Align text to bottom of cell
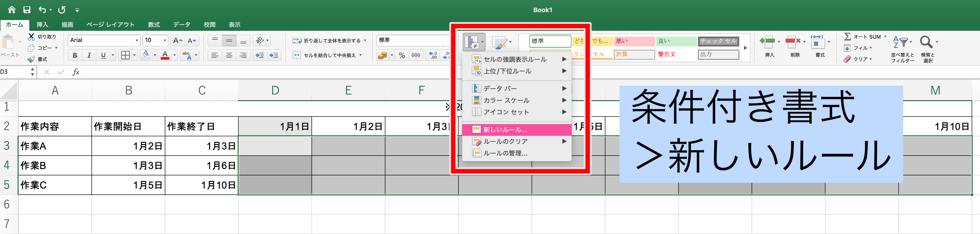Viewport: 980px width, 234px height. click(243, 40)
